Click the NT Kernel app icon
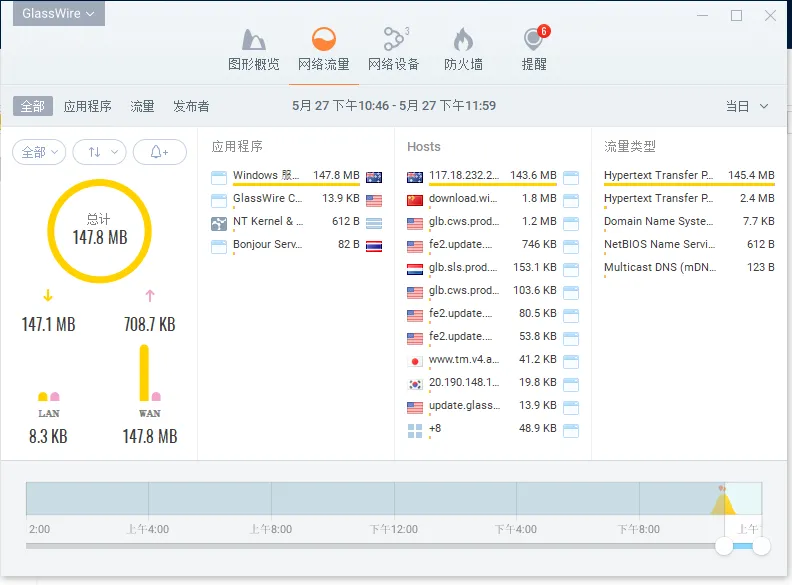This screenshot has width=792, height=585. pyautogui.click(x=219, y=222)
